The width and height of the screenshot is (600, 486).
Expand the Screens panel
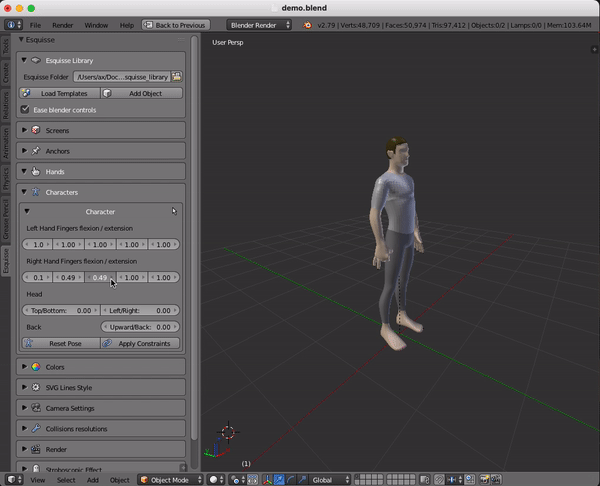tap(24, 130)
